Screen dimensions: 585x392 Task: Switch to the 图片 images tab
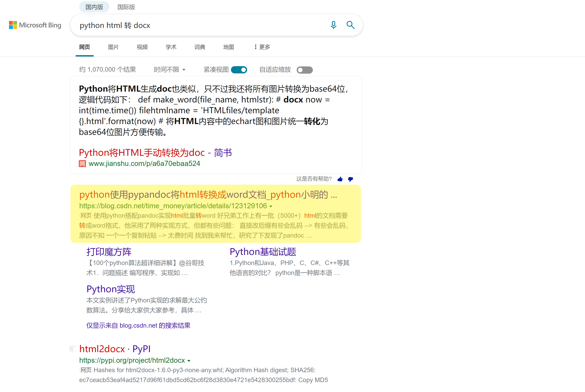pos(113,47)
